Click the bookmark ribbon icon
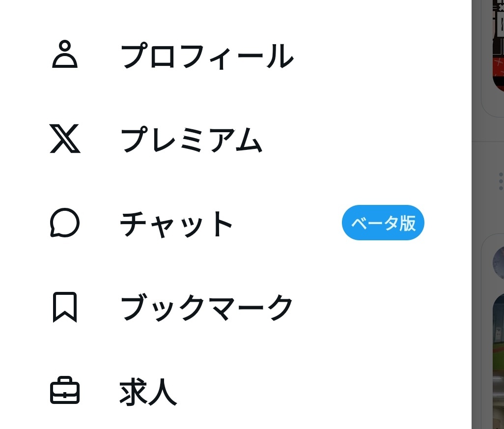 [65, 307]
